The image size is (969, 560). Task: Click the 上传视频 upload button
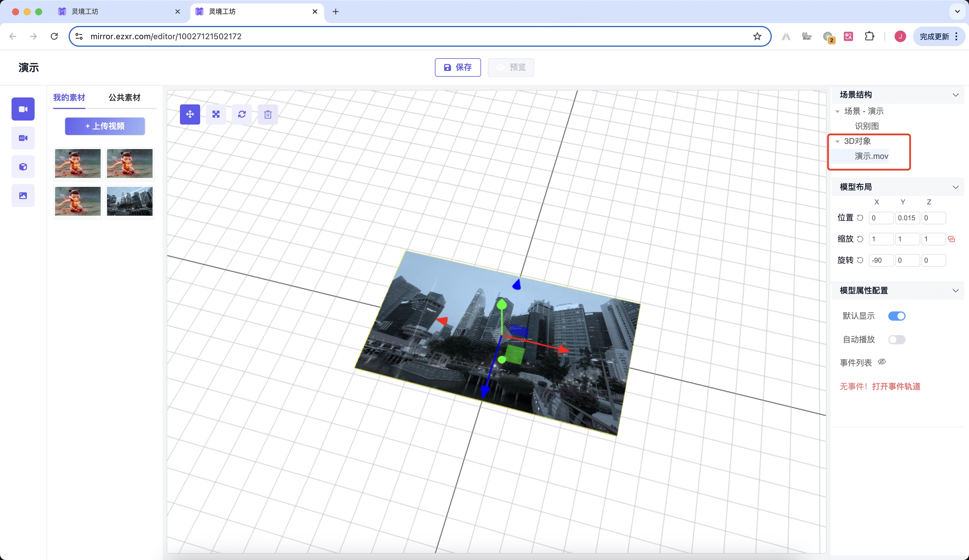tap(105, 126)
